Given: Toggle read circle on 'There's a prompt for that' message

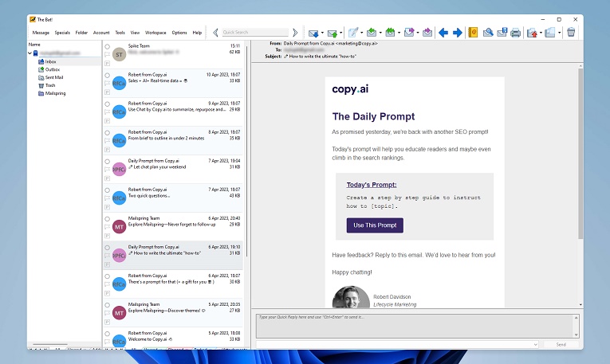Looking at the screenshot, I should (x=108, y=276).
